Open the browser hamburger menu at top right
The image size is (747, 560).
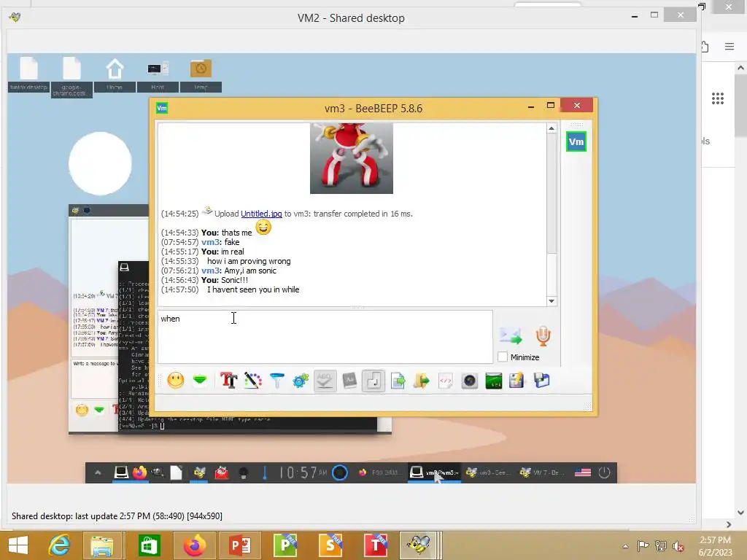729,46
